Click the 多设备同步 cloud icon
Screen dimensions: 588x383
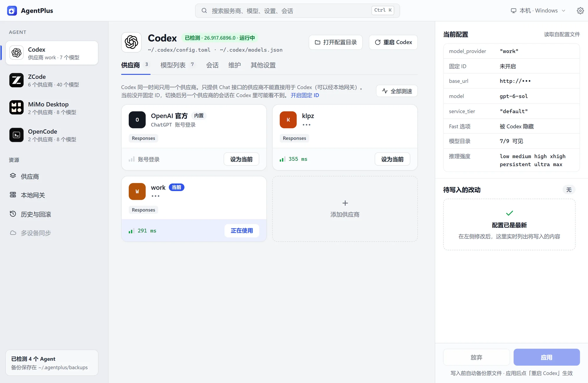(x=13, y=233)
